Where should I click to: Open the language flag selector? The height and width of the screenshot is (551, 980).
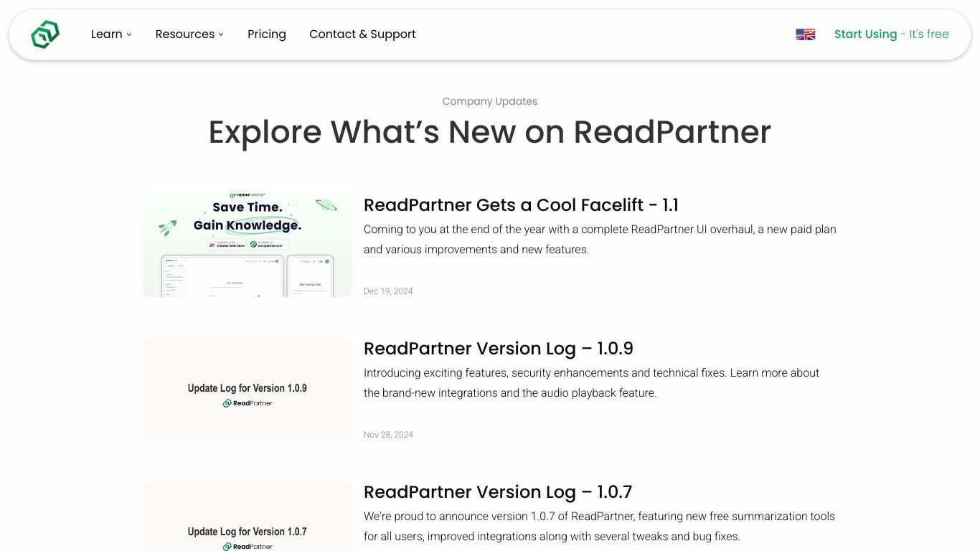tap(806, 34)
